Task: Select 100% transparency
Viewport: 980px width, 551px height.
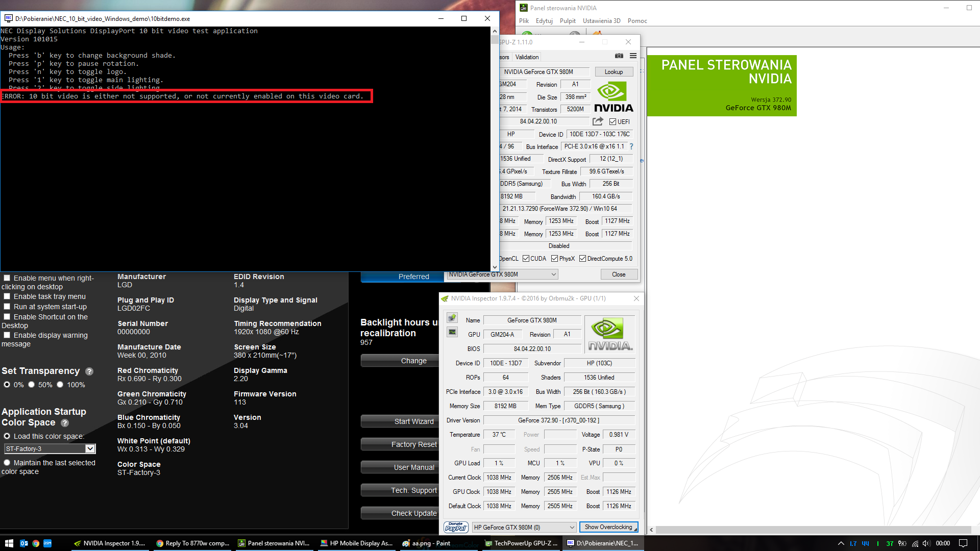Action: [x=60, y=385]
